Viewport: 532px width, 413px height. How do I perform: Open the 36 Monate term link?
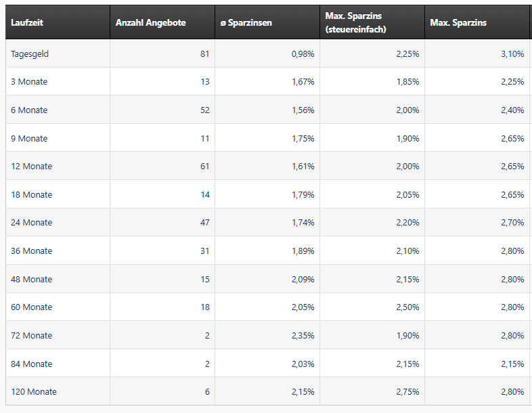[x=31, y=251]
